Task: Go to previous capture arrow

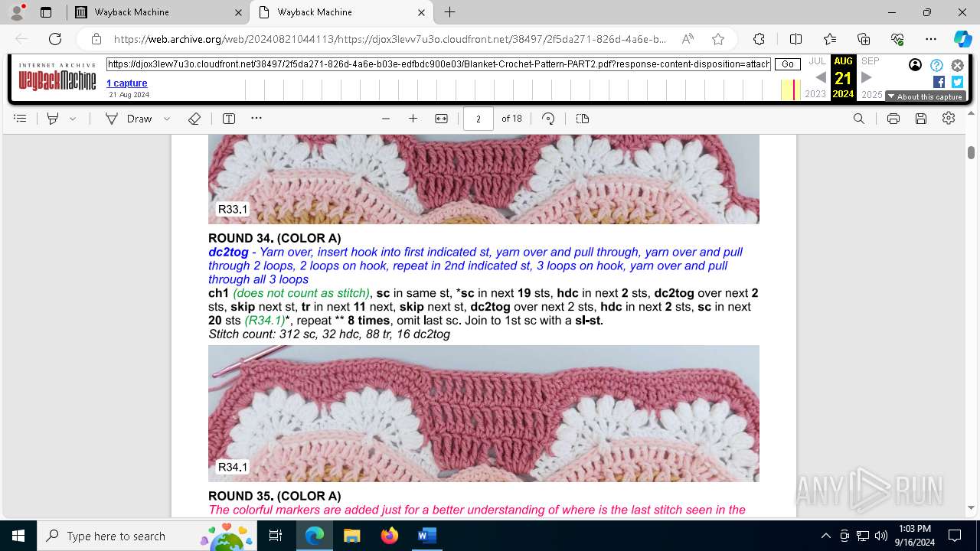Action: pos(821,77)
